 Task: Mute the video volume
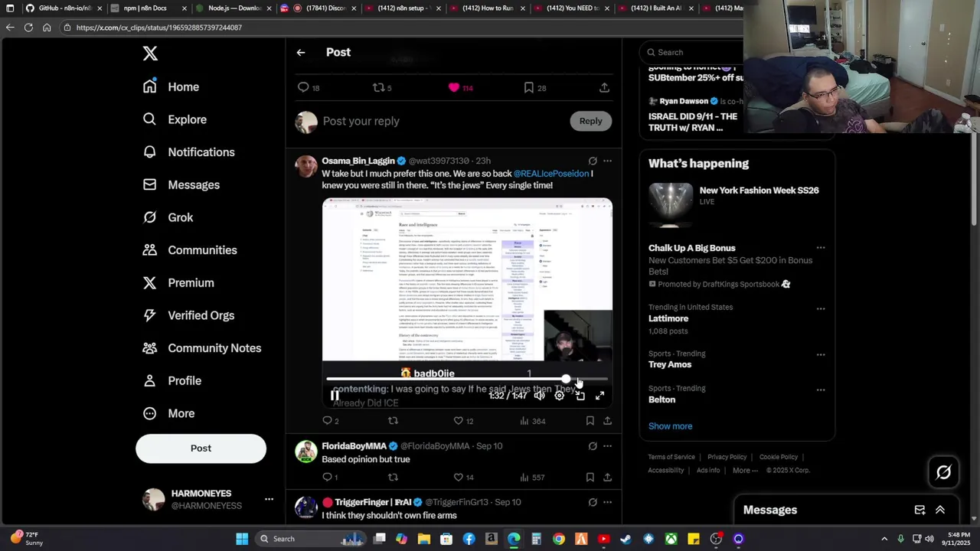click(x=540, y=396)
